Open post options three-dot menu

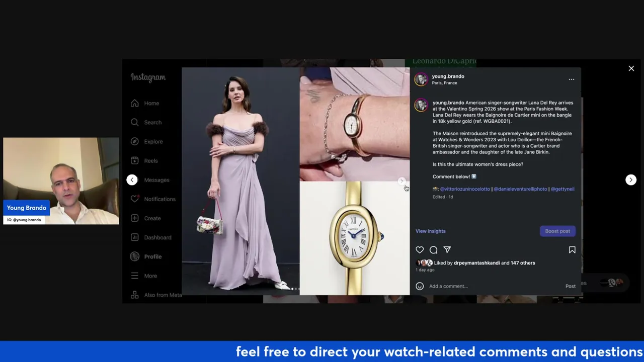[572, 79]
